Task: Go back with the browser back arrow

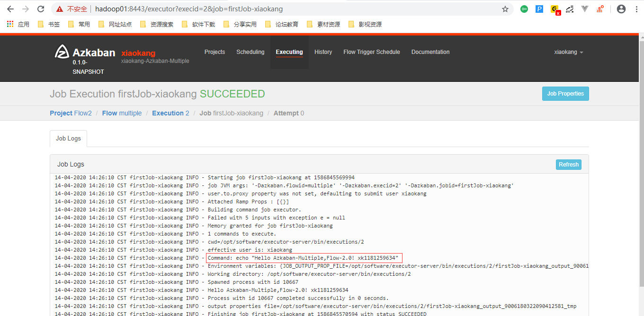Action: click(x=10, y=9)
